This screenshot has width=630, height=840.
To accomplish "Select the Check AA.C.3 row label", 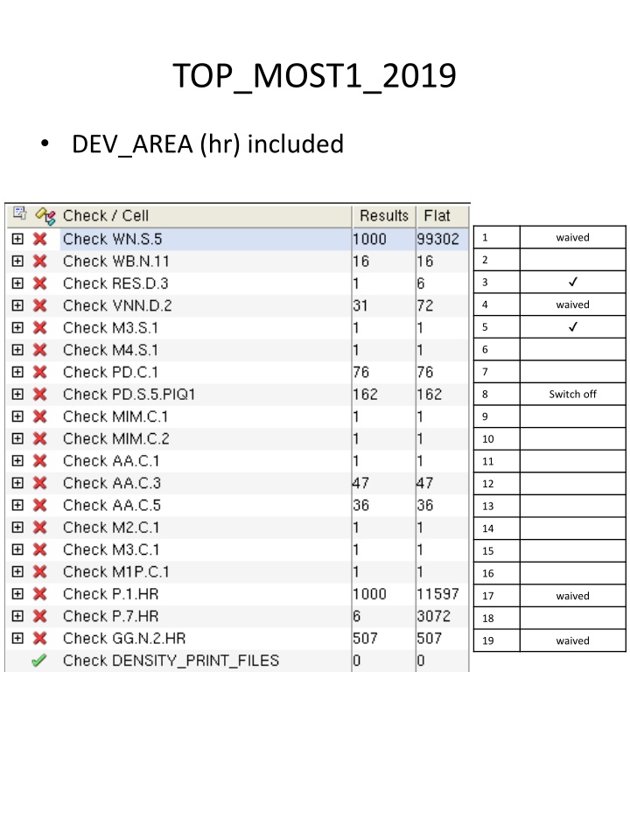I will coord(111,483).
